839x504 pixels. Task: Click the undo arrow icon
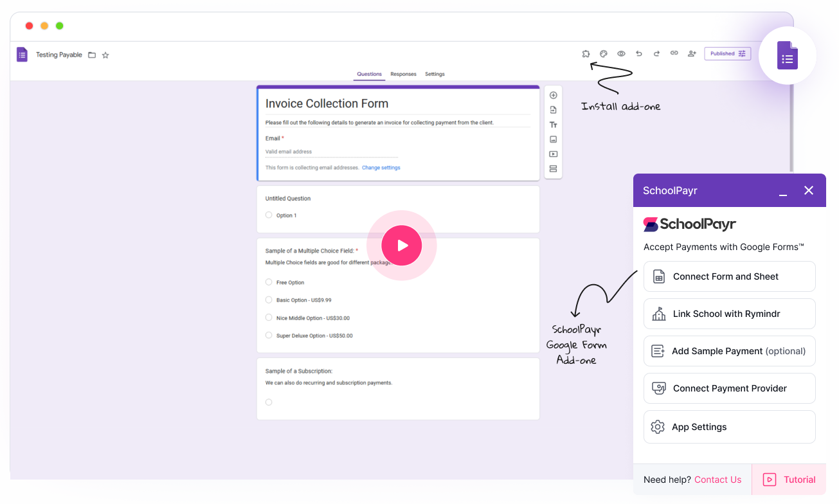click(x=639, y=54)
